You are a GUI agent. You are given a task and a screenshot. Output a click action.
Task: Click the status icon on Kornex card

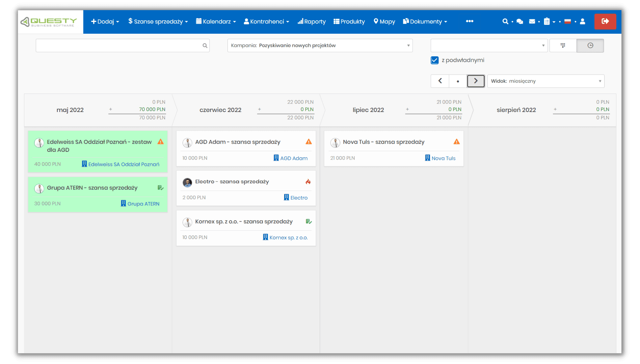(309, 221)
